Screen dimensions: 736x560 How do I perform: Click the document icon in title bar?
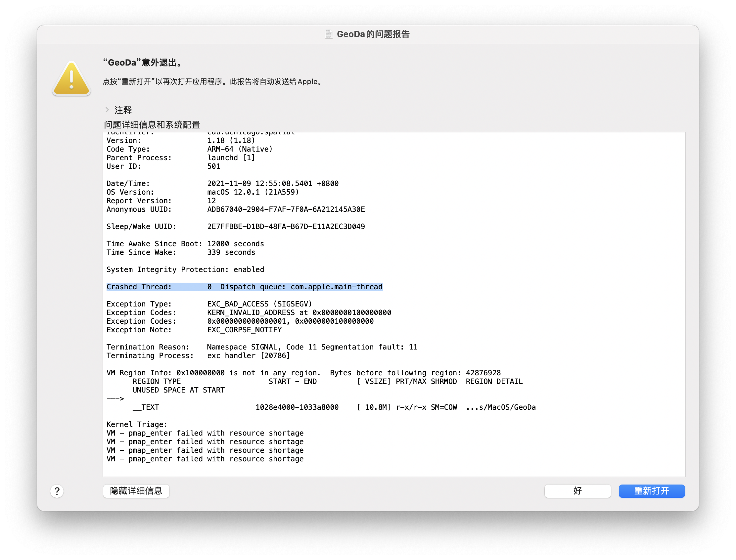click(x=329, y=34)
